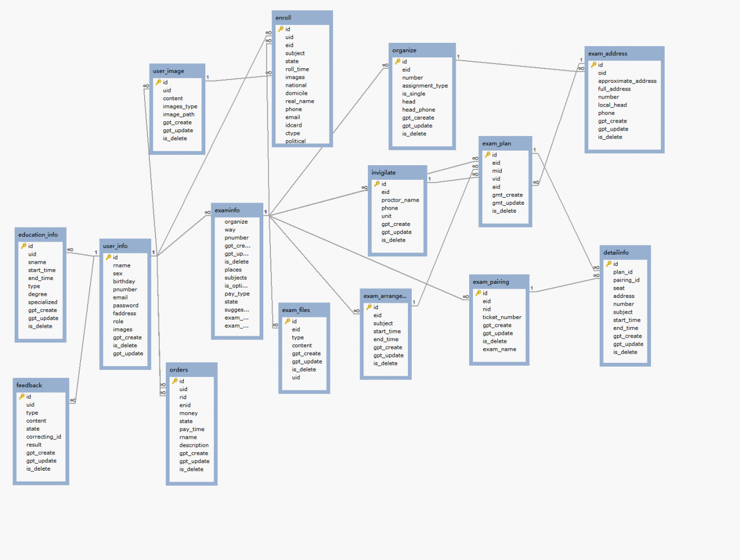Click the assignment_type field in organize
Image resolution: width=740 pixels, height=560 pixels.
[x=425, y=86]
